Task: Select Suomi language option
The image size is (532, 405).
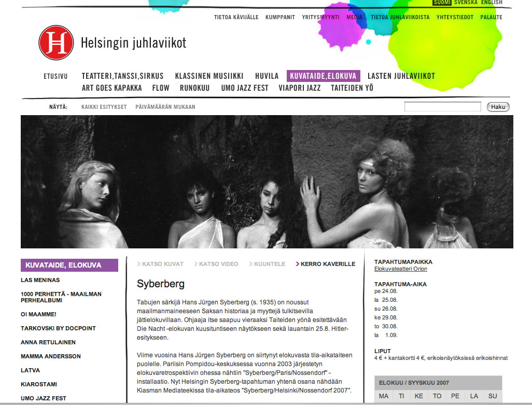Action: point(442,3)
